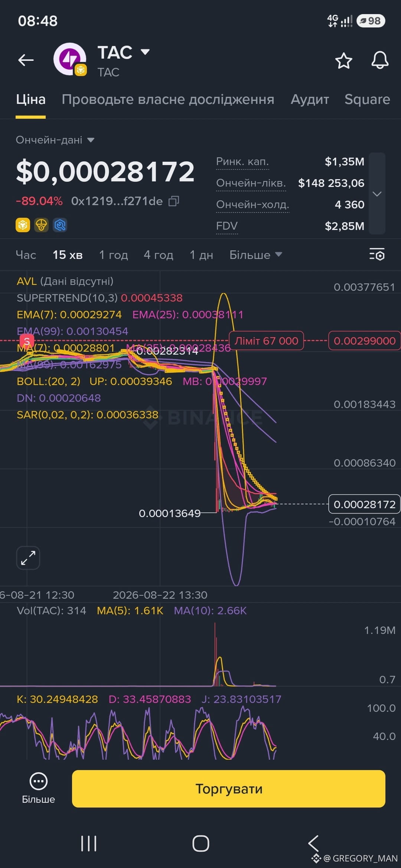The image size is (401, 868).
Task: Tap the MA(10): 2.66K volume label
Action: pyautogui.click(x=210, y=611)
